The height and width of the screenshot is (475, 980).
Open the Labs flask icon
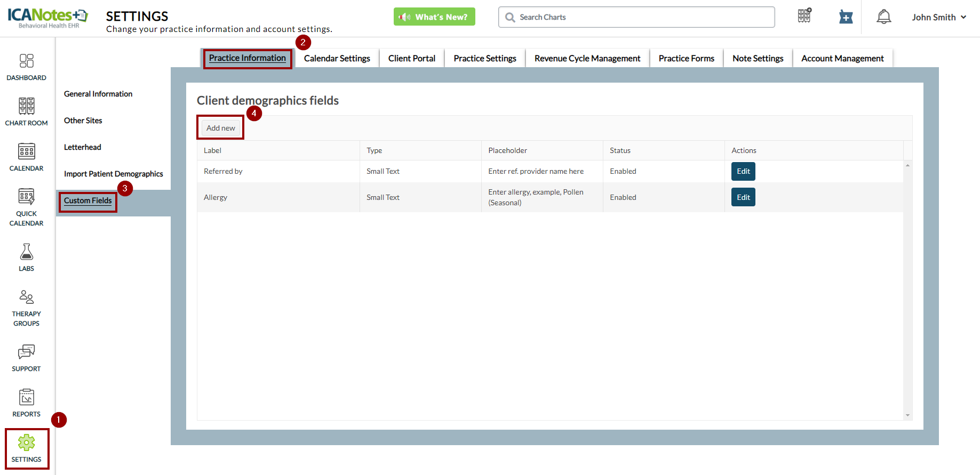point(26,252)
